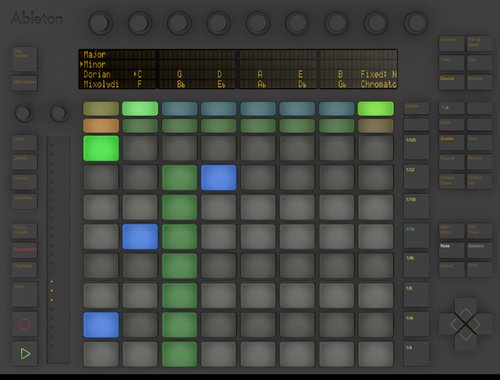Viewport: 500px width, 380px height.
Task: Choose Chromatc option on the display
Action: 379,84
